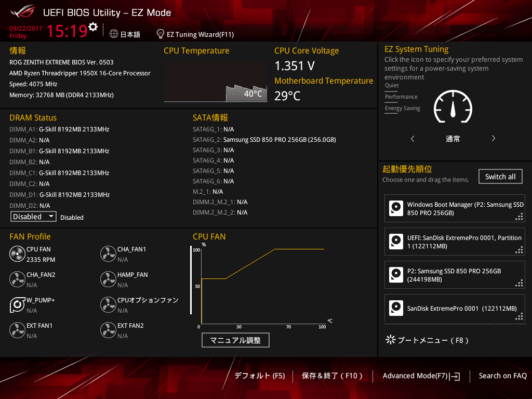Select the Energy Saving tuning mode

402,109
